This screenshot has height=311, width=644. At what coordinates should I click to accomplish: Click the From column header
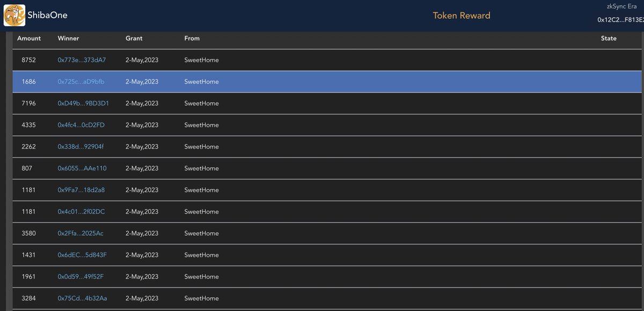[192, 39]
